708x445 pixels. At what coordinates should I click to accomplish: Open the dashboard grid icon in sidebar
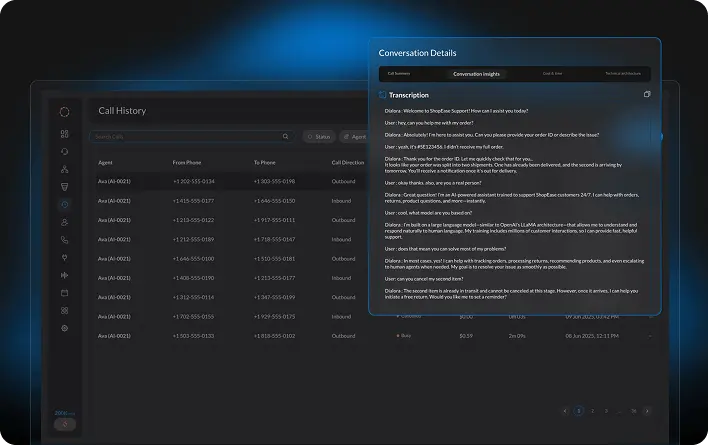pos(65,133)
